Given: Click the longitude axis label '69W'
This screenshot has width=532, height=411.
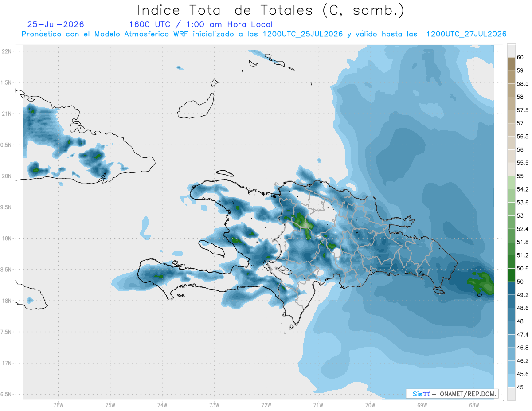Looking at the screenshot, I should point(422,405).
